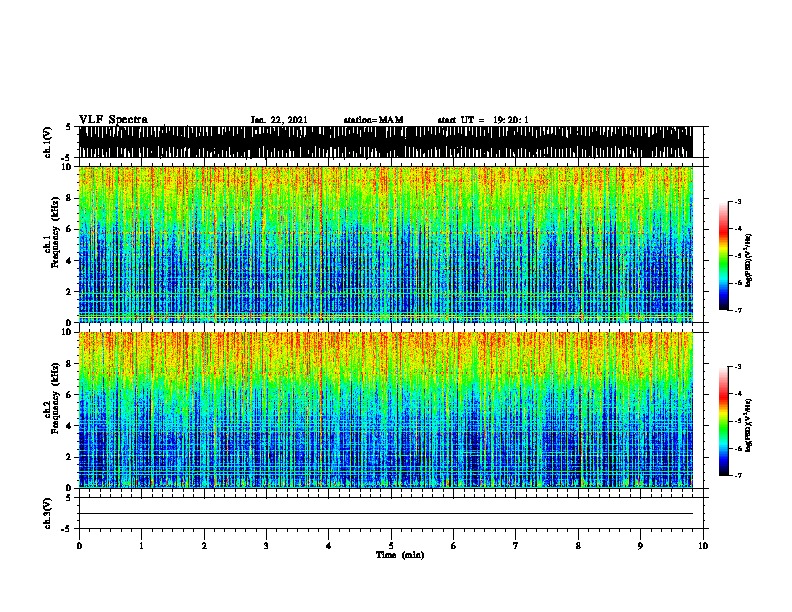
Task: Click time axis tick label "5"
Action: pyautogui.click(x=391, y=546)
